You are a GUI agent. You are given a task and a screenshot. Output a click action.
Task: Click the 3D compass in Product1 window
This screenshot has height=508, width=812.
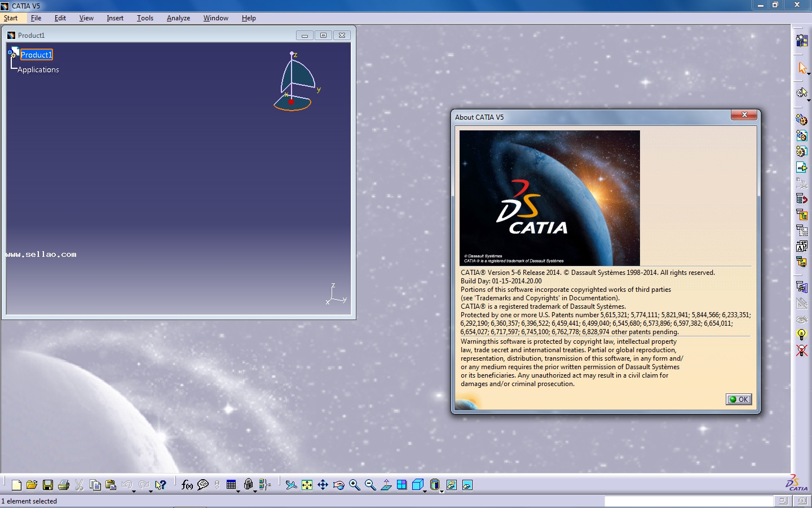click(295, 82)
